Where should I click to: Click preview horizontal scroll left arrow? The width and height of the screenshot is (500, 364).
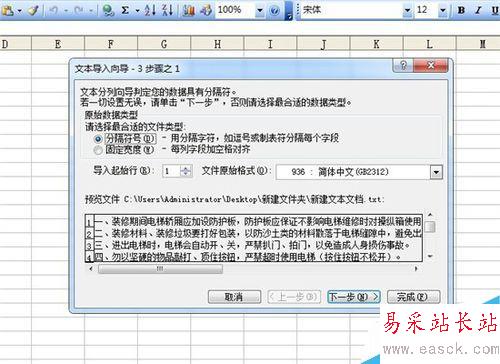click(x=91, y=268)
